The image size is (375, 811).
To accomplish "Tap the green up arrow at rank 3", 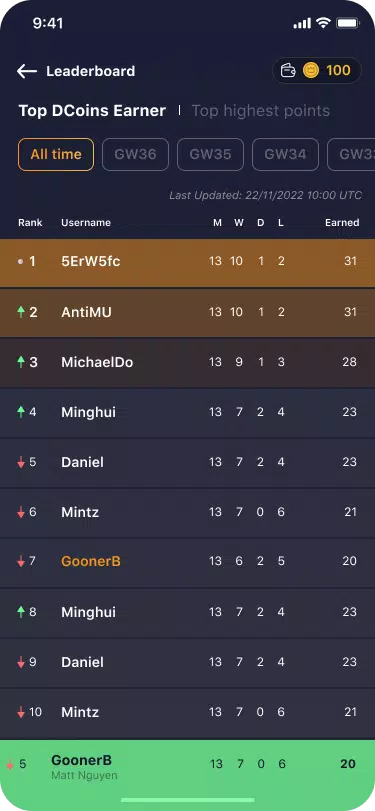I will 21,362.
